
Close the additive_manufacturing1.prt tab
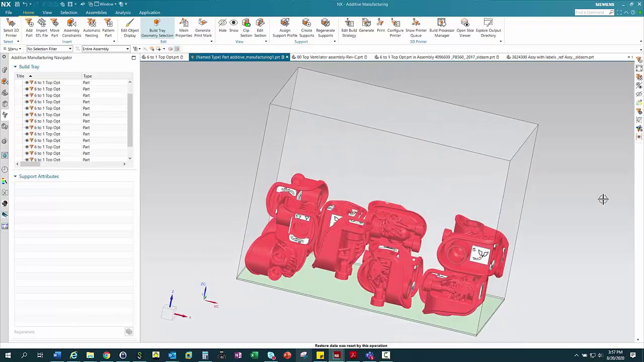(x=287, y=57)
